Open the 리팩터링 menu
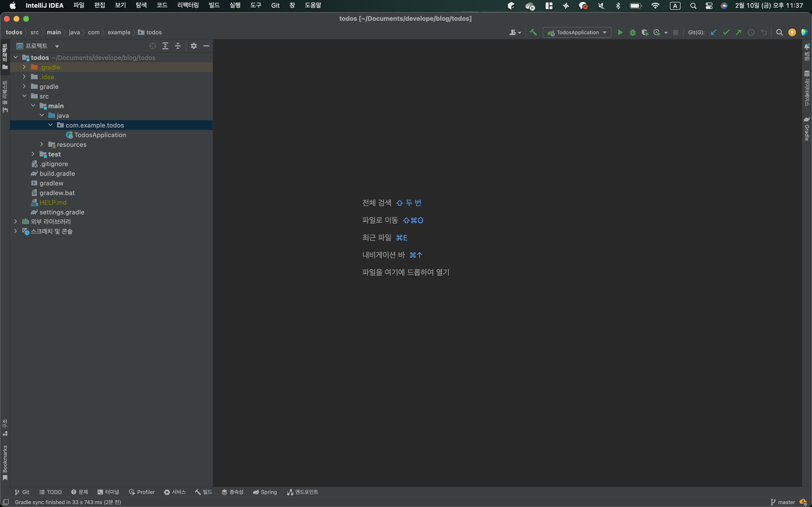This screenshot has width=812, height=507. tap(188, 5)
